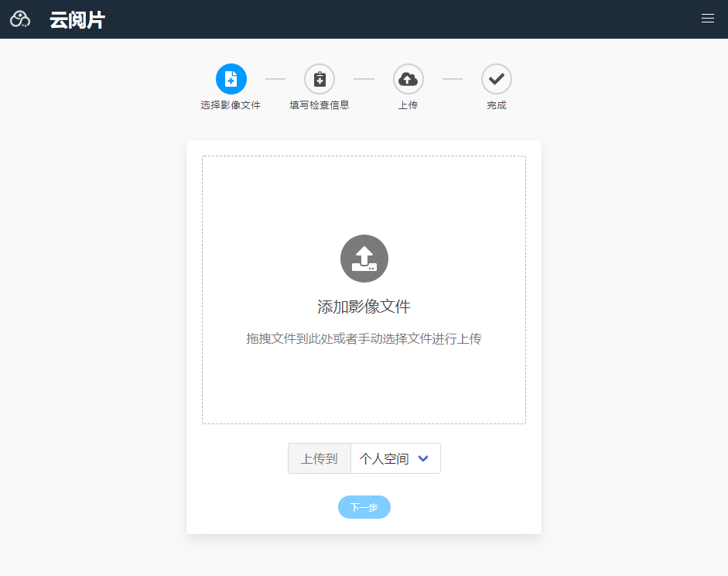Click the gray upload-tray icon

pyautogui.click(x=364, y=259)
